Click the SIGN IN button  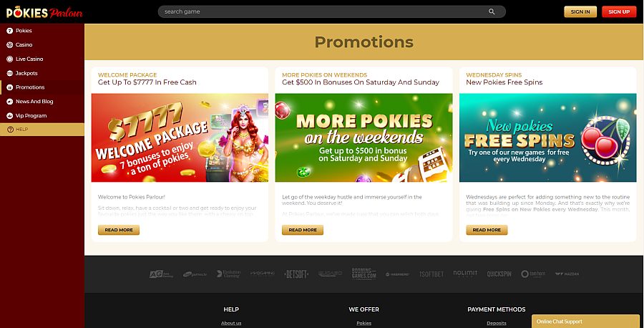pyautogui.click(x=580, y=12)
